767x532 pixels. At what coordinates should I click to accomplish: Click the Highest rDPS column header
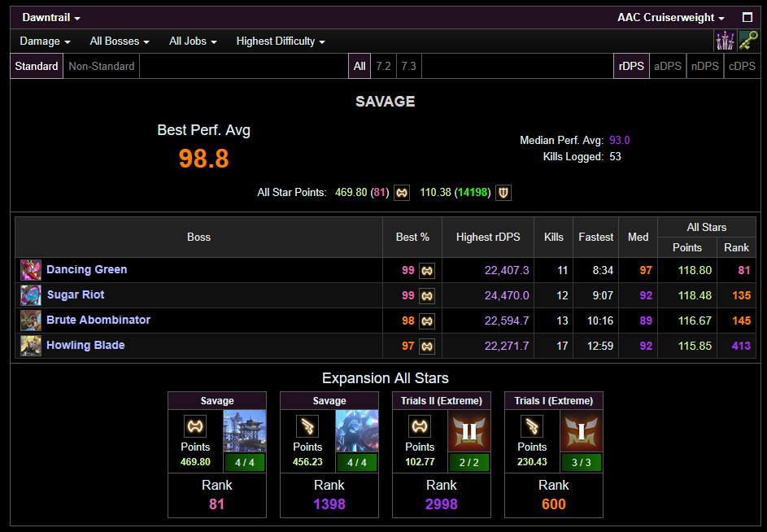coord(488,238)
